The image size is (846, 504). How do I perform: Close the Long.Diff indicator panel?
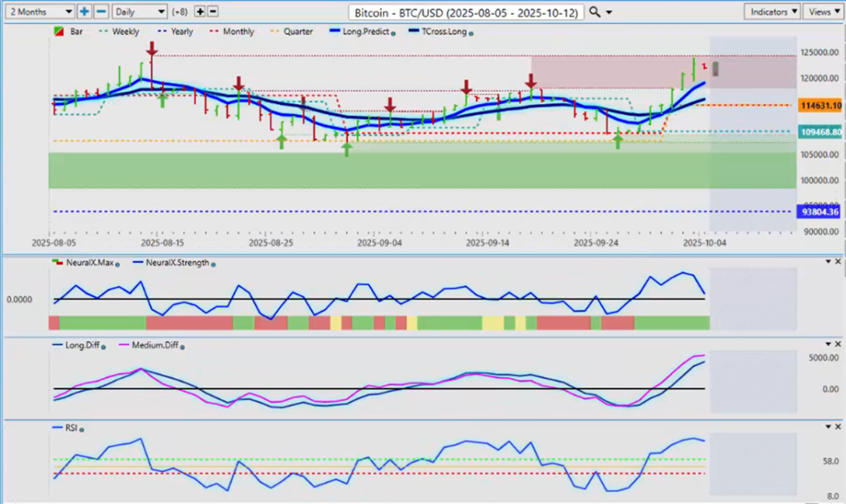(838, 342)
